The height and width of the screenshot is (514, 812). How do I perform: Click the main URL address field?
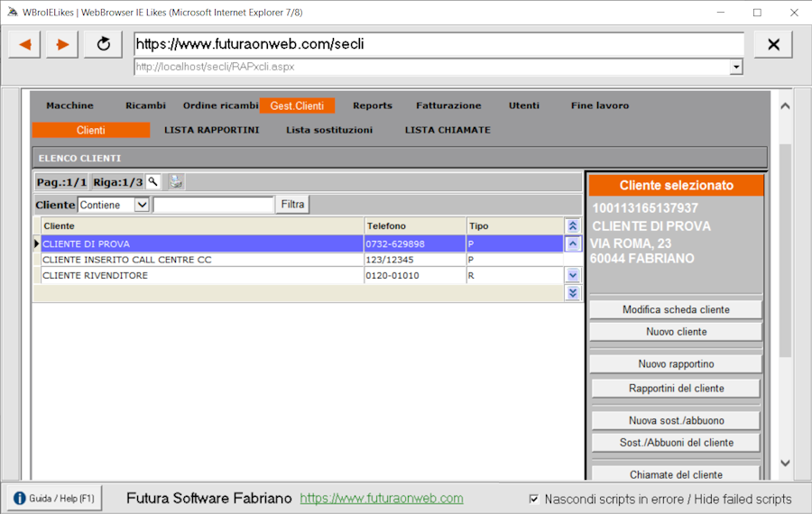[x=438, y=44]
